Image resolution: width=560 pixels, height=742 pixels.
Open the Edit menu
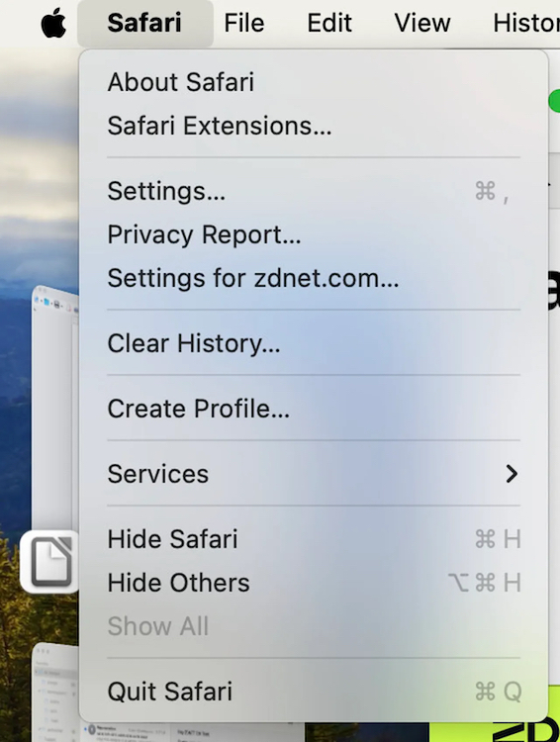[329, 23]
